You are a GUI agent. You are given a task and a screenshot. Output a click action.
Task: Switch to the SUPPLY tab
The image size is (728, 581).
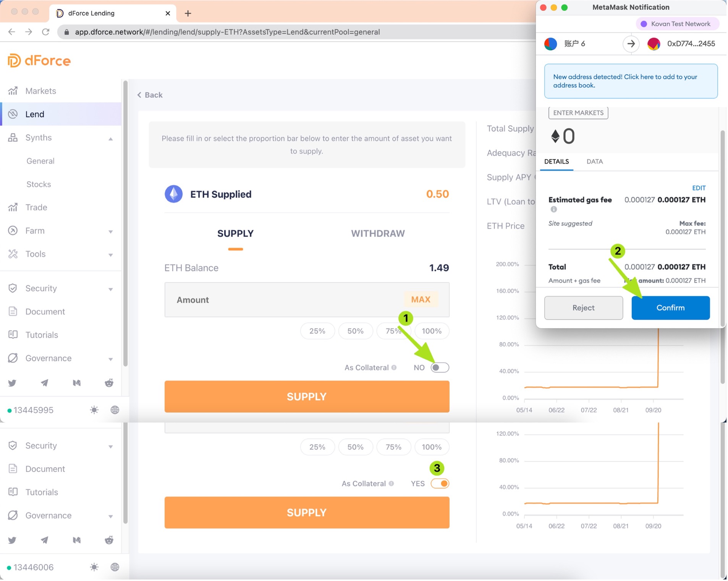[235, 234]
